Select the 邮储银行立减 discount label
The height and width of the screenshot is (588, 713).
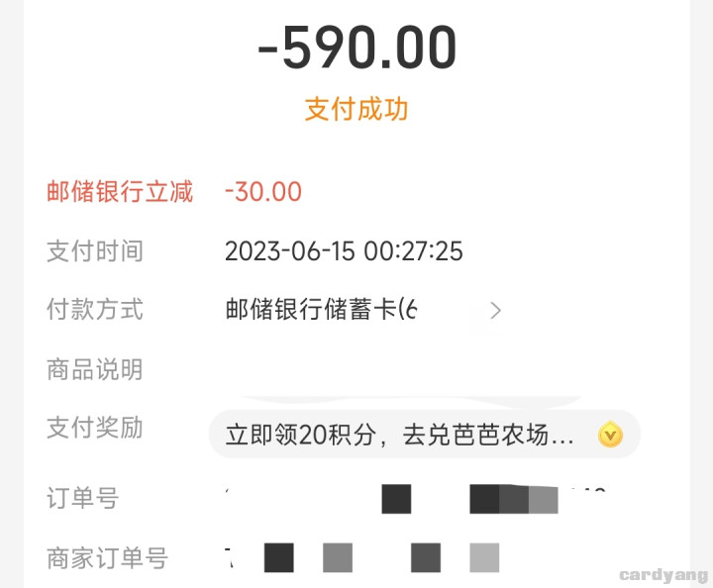click(x=120, y=191)
